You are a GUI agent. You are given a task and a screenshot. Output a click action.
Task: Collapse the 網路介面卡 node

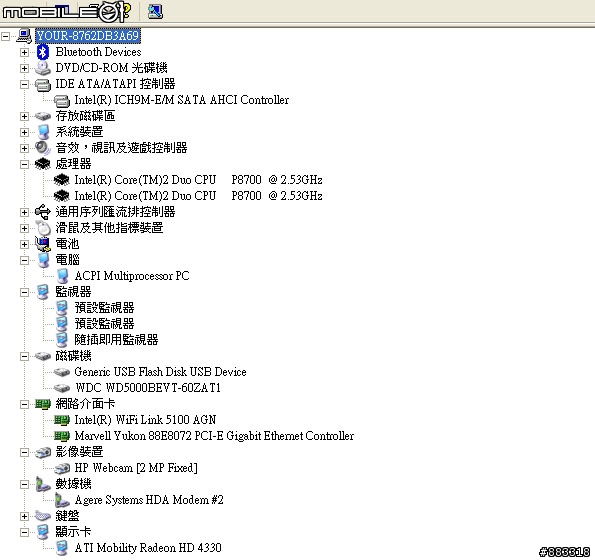point(24,404)
